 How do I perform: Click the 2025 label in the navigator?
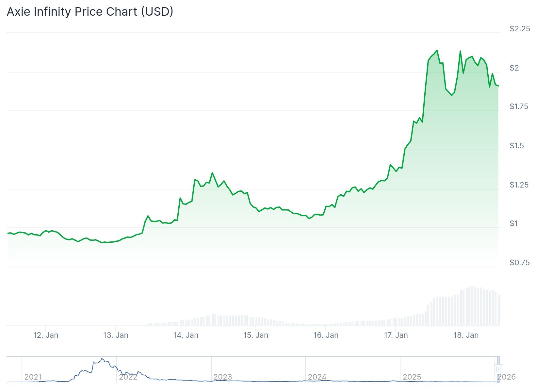click(x=412, y=377)
